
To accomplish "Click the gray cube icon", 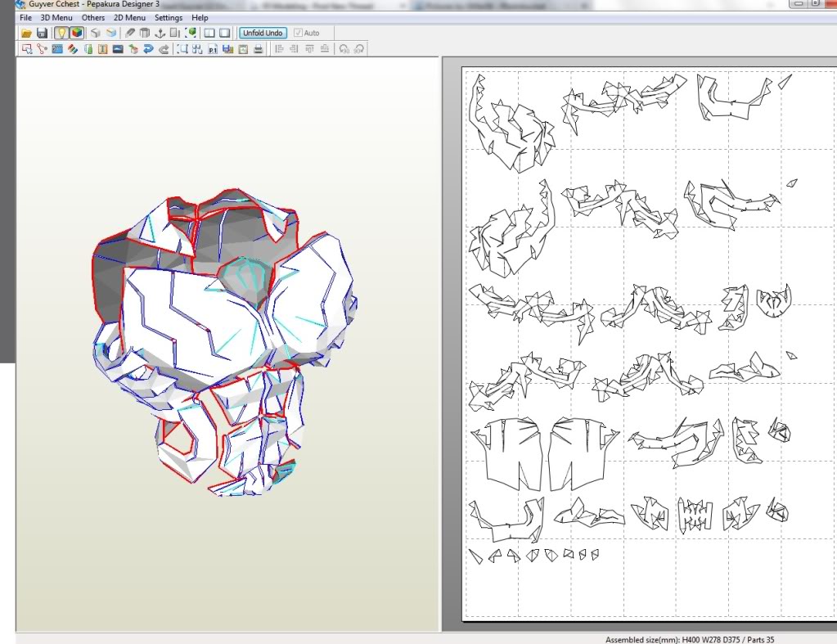I will coord(96,33).
